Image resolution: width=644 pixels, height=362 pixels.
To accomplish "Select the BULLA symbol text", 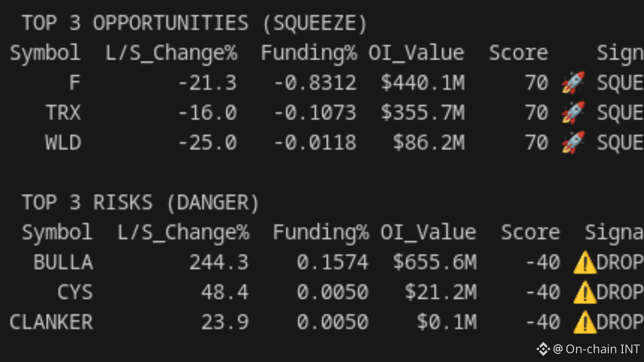I will (63, 262).
